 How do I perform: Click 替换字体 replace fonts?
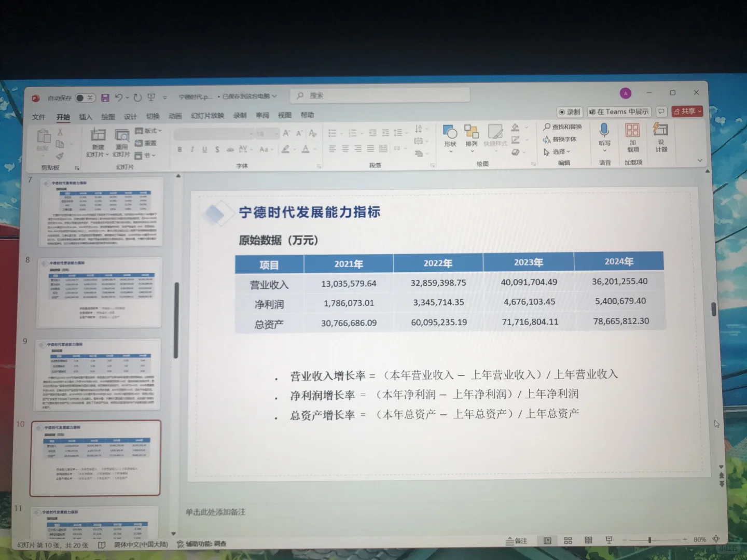[x=560, y=139]
